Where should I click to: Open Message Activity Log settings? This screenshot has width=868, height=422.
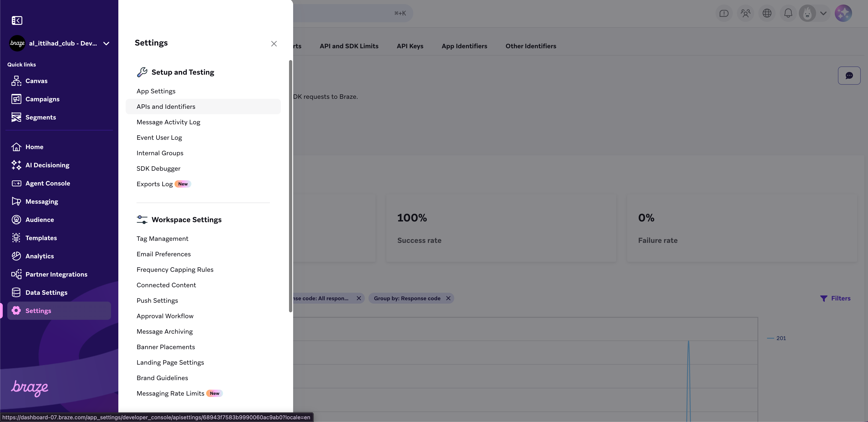coord(168,122)
